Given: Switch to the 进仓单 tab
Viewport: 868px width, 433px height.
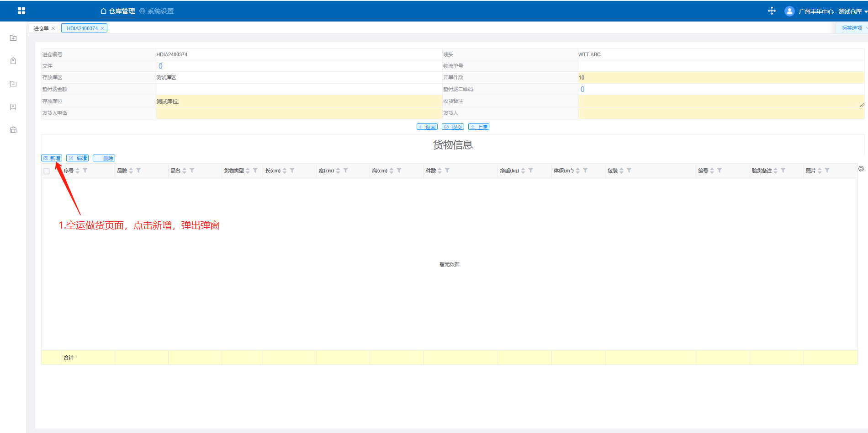Looking at the screenshot, I should 41,28.
